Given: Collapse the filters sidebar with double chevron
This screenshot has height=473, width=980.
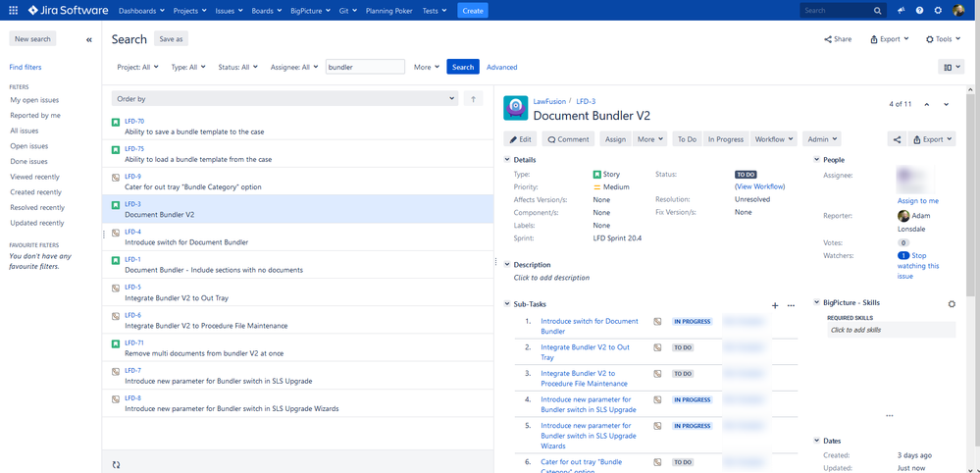Looking at the screenshot, I should [88, 39].
